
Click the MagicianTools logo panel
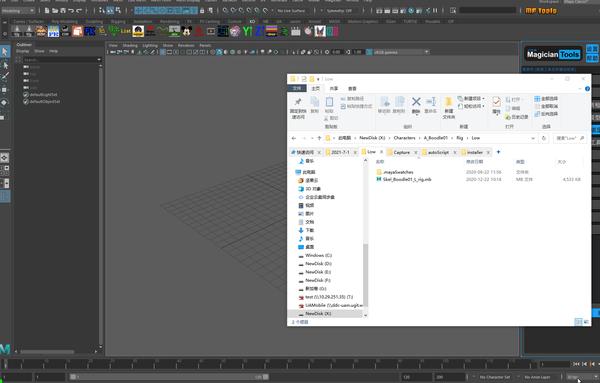553,54
